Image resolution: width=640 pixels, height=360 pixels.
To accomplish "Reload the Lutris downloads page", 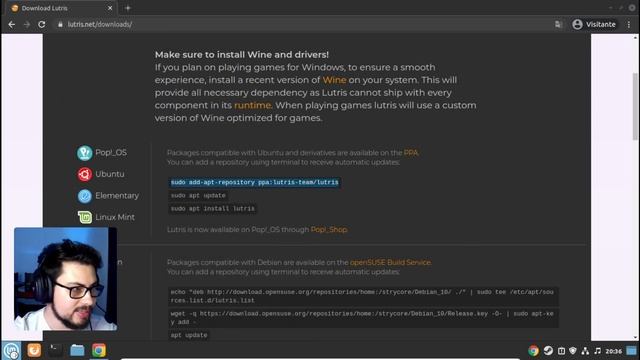I will (42, 24).
